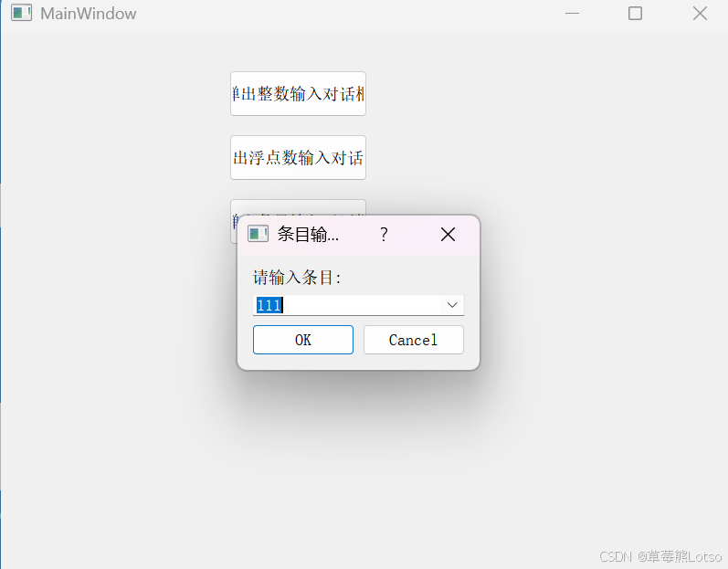The height and width of the screenshot is (569, 728).
Task: Dismiss the dialog with the Cancel button
Action: coord(413,340)
